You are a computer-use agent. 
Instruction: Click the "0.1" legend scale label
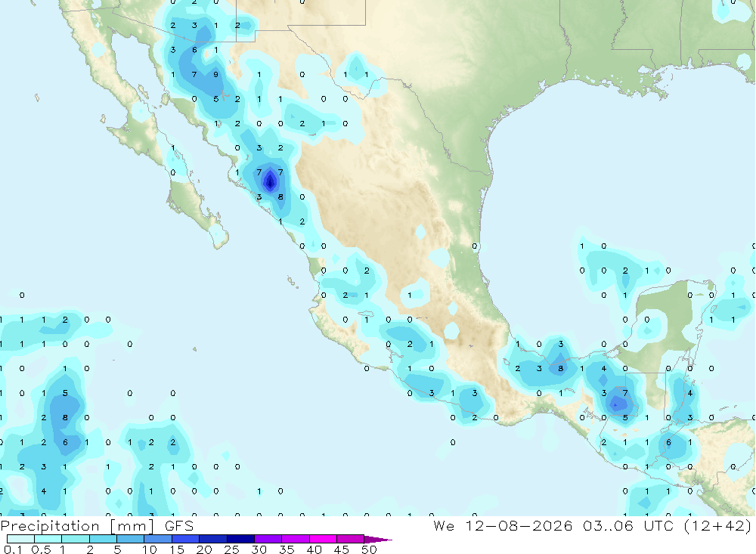(x=13, y=549)
